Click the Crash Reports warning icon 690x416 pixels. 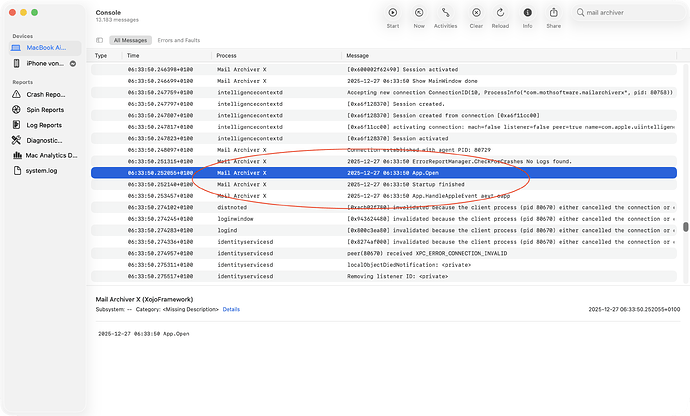point(16,94)
